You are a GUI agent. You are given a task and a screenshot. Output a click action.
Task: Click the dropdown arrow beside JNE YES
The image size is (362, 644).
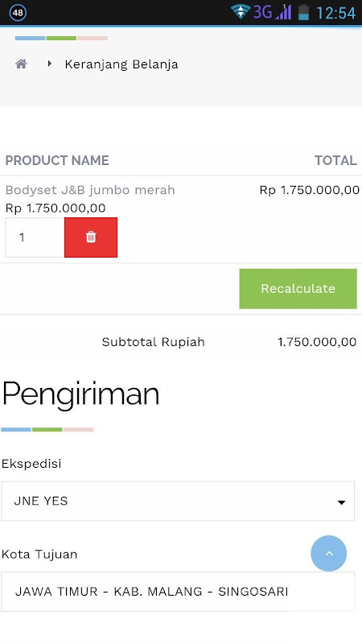(x=341, y=502)
